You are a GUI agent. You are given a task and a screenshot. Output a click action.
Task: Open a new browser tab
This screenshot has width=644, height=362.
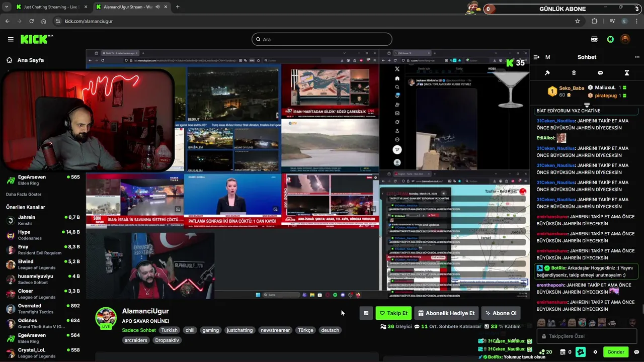[x=178, y=7]
